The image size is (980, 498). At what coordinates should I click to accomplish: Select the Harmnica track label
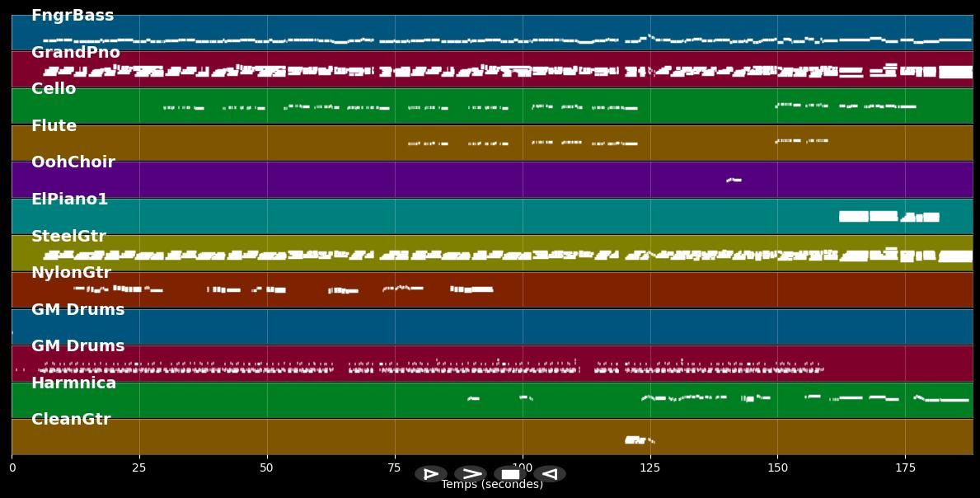coord(74,383)
